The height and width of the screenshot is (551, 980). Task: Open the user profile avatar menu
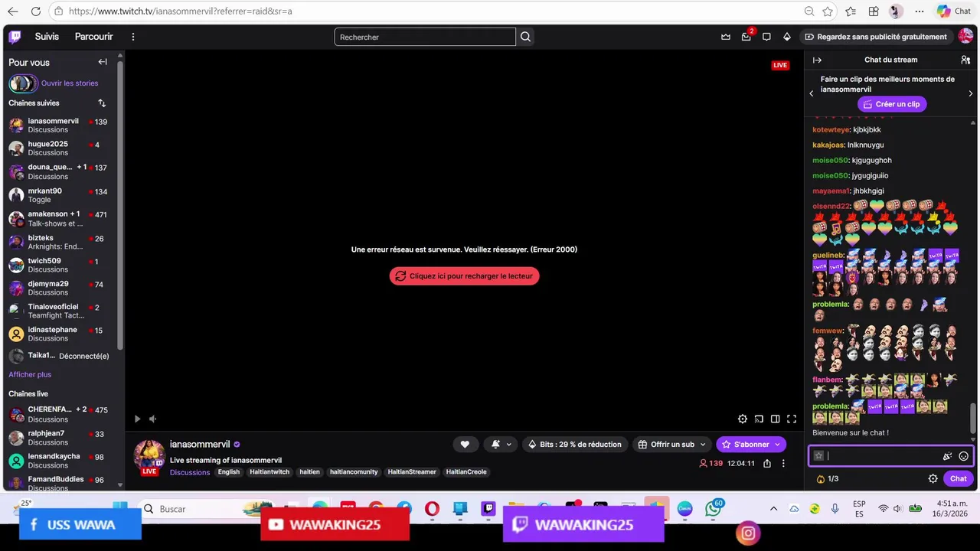[x=965, y=37]
